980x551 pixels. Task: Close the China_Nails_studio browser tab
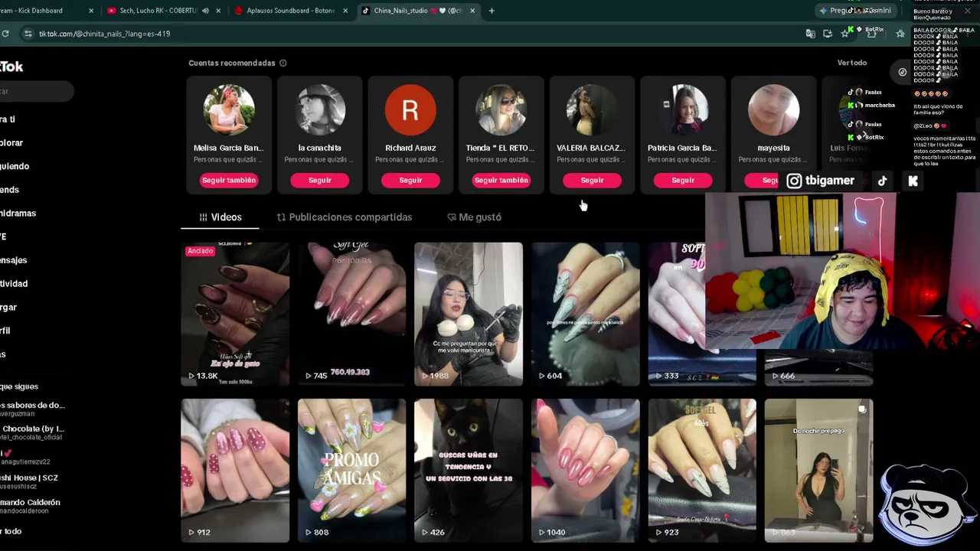point(472,11)
